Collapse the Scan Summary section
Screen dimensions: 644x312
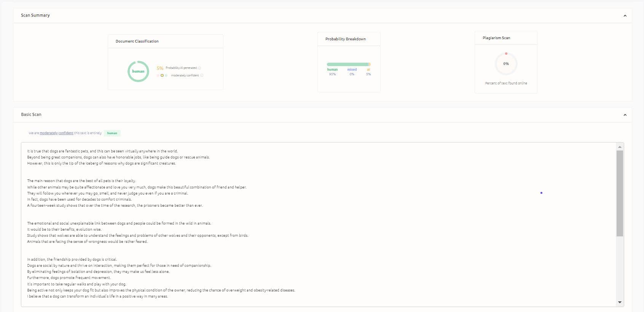tap(625, 16)
